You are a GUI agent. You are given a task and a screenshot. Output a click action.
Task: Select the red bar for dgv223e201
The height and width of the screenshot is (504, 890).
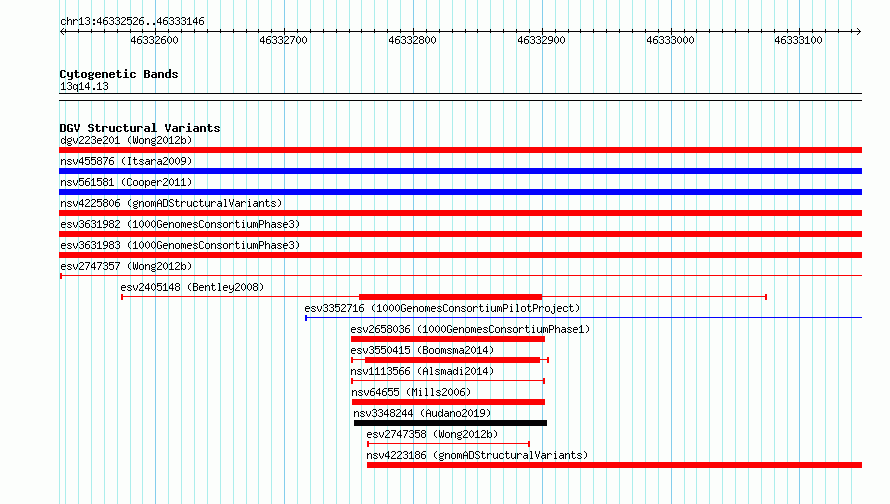coord(460,150)
